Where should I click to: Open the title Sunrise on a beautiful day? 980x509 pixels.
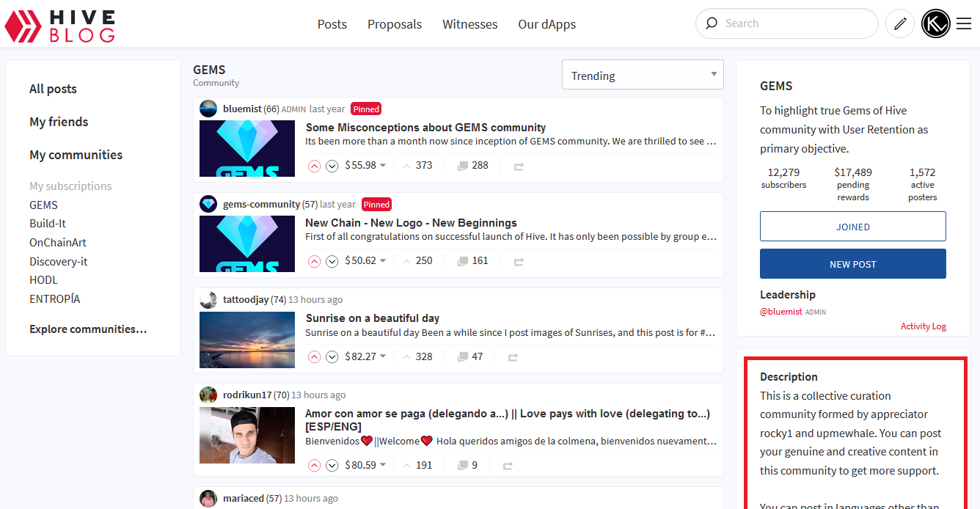(373, 318)
